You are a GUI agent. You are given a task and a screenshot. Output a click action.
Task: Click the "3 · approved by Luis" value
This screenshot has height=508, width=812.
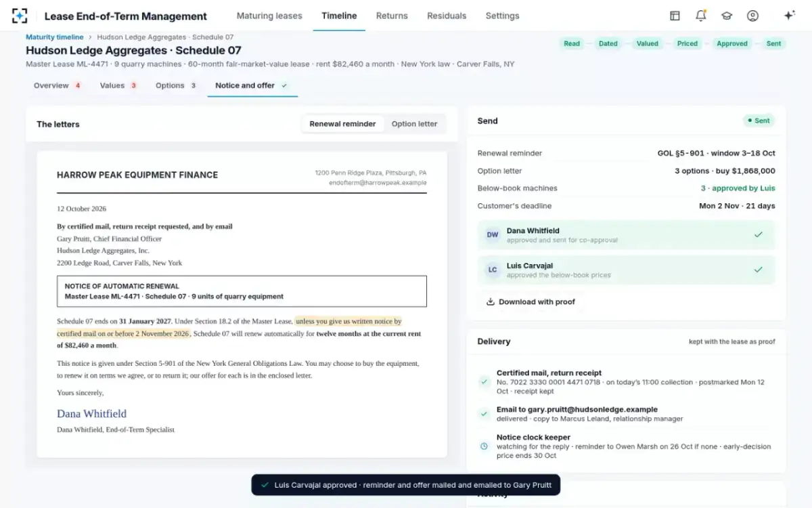[x=738, y=188]
